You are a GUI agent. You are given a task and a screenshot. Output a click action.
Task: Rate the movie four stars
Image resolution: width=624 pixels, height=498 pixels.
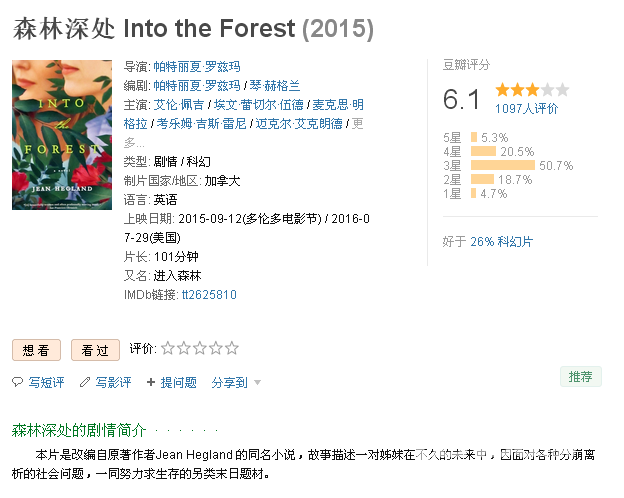pyautogui.click(x=216, y=348)
